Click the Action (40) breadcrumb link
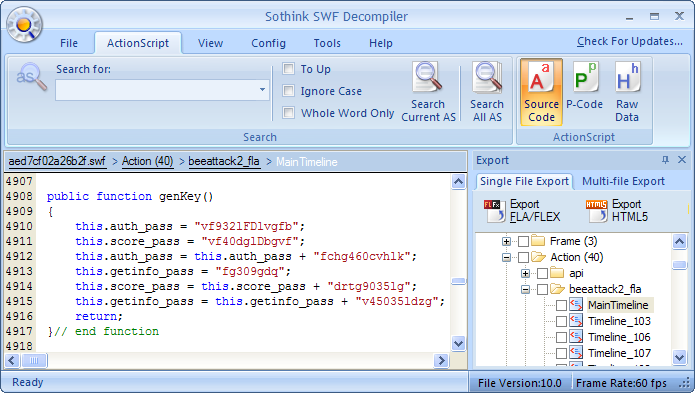 147,161
